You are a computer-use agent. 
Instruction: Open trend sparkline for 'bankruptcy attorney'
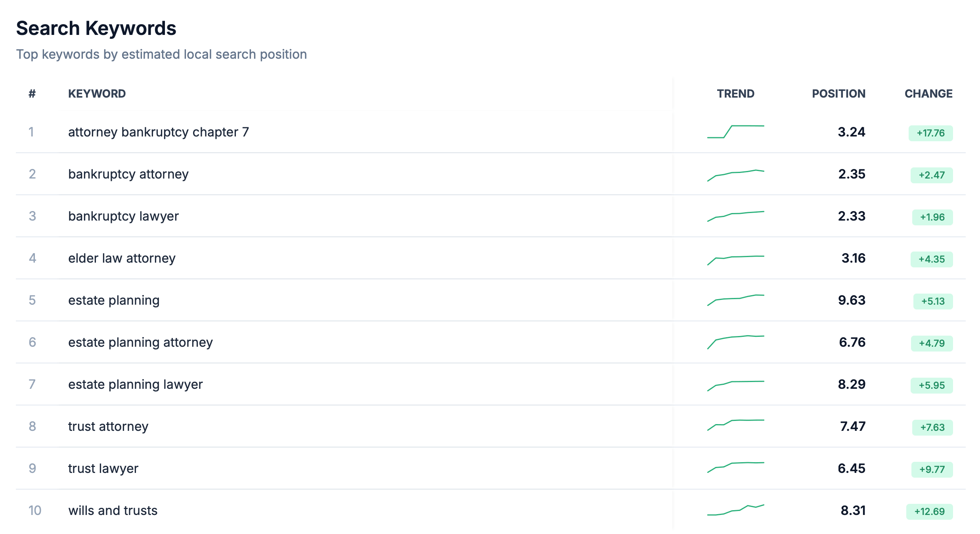(x=736, y=175)
